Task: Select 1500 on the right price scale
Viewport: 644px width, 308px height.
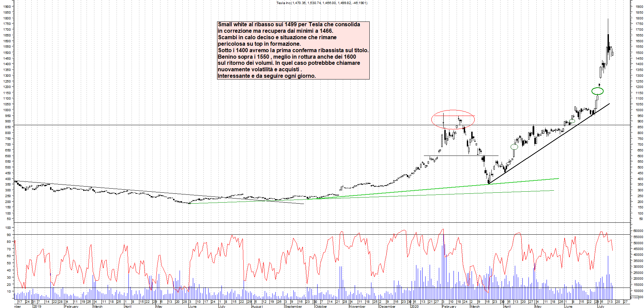Action: coord(639,53)
